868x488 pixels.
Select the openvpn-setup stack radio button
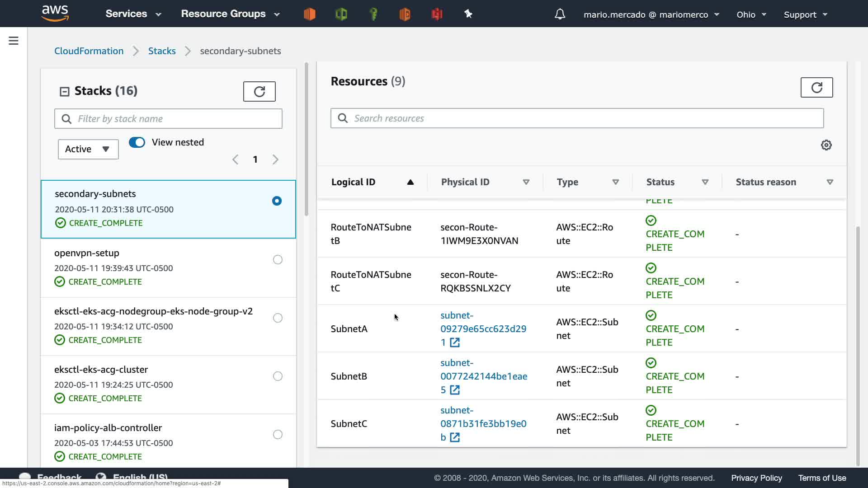[x=278, y=260]
